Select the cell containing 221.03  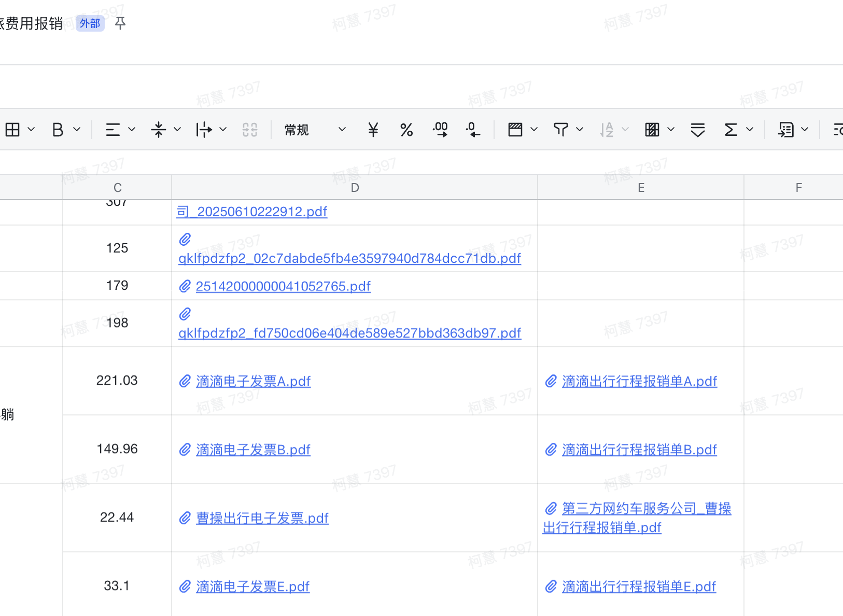117,381
